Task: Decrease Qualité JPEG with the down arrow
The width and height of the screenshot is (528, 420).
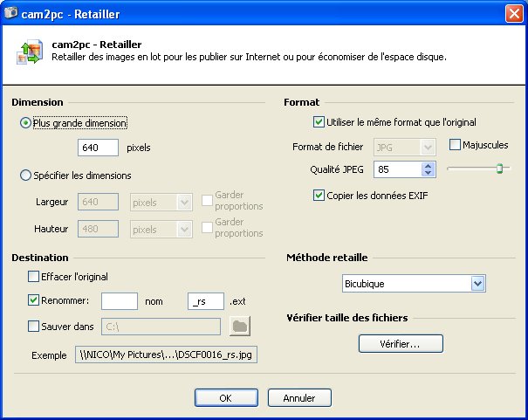Action: point(428,173)
